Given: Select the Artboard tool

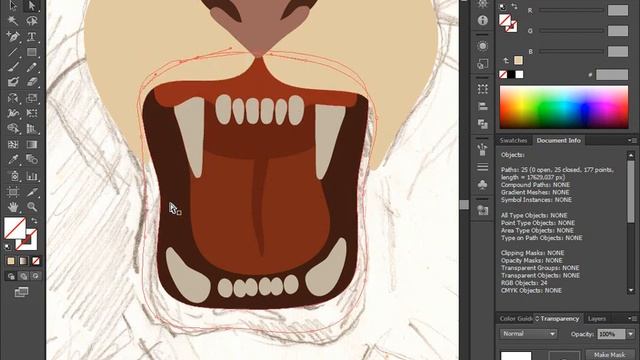Looking at the screenshot, I should [13, 191].
